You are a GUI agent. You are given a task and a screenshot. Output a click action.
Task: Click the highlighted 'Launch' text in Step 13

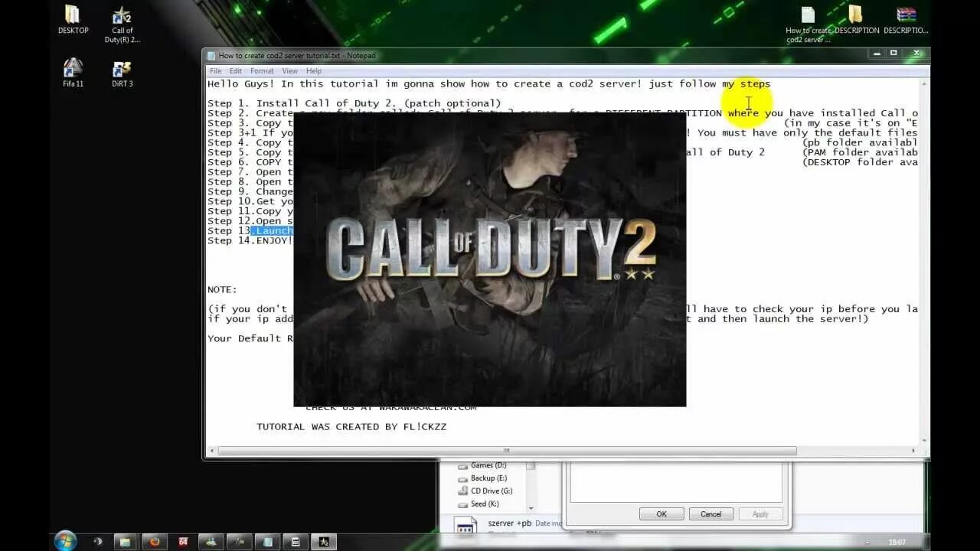(x=272, y=231)
